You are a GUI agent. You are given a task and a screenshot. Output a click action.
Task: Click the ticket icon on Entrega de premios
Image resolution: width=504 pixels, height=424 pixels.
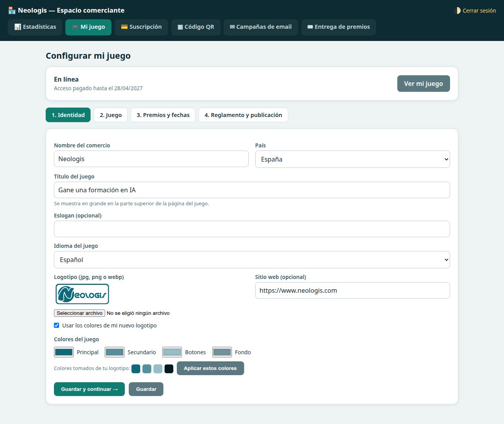[x=310, y=27]
